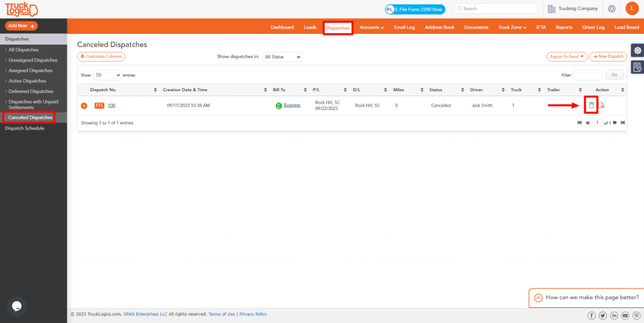Expand the Accounts menu

pyautogui.click(x=372, y=28)
